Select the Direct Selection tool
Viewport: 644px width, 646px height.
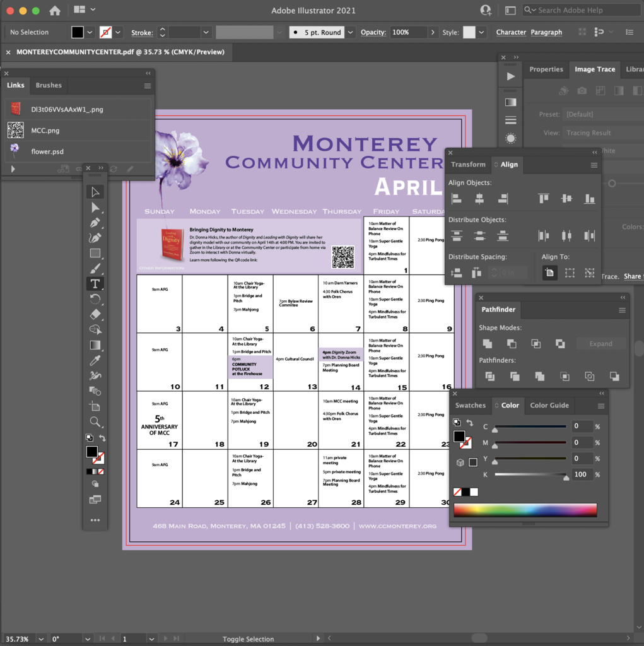[x=95, y=207]
